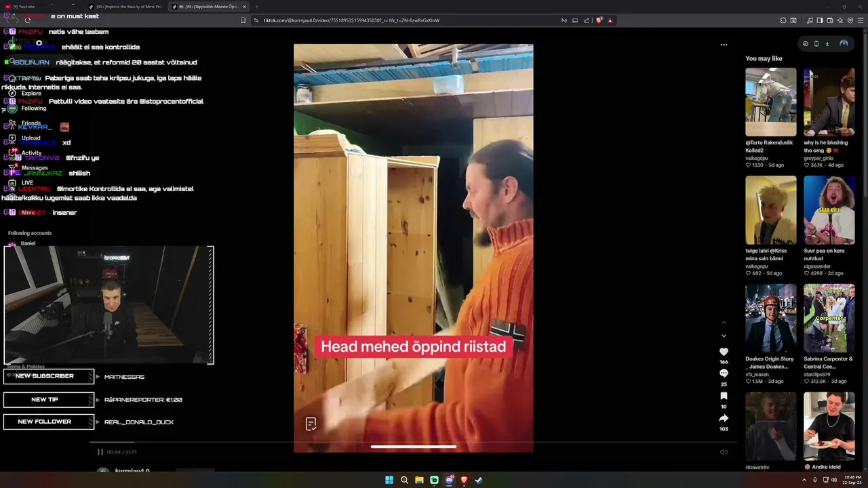Open Windows Start menu
Screen dimensions: 868x488
click(x=389, y=480)
